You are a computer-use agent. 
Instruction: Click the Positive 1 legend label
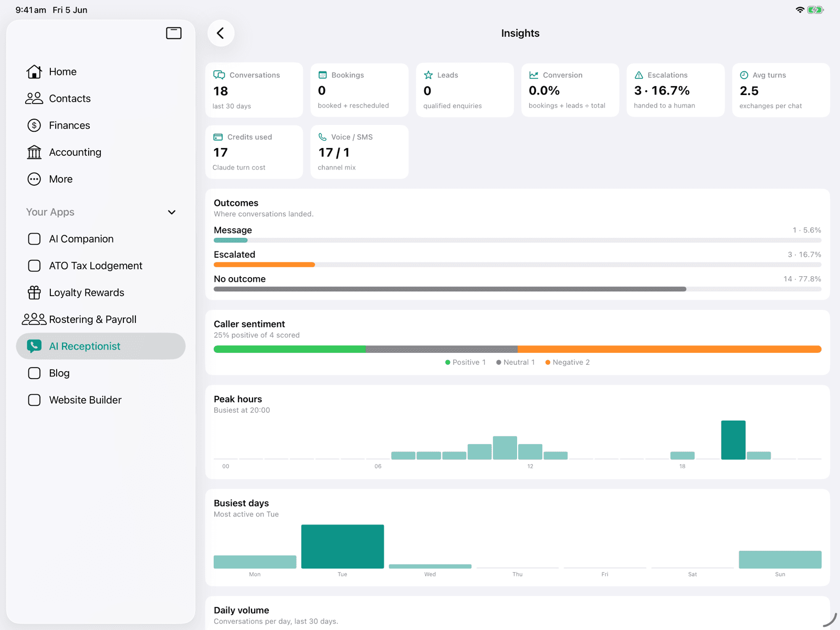click(x=469, y=362)
